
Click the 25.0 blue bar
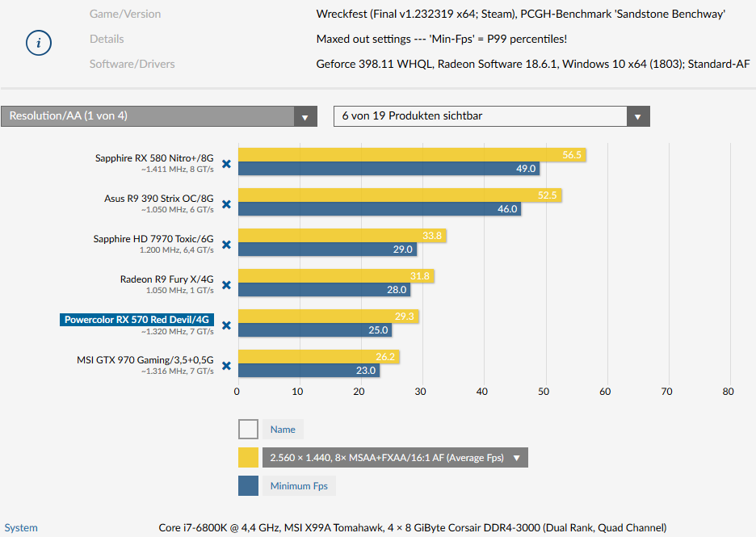315,329
